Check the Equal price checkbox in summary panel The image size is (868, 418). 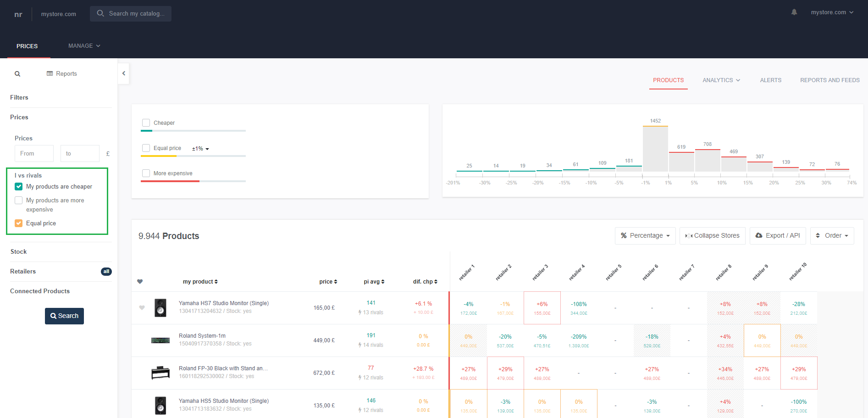pos(146,148)
